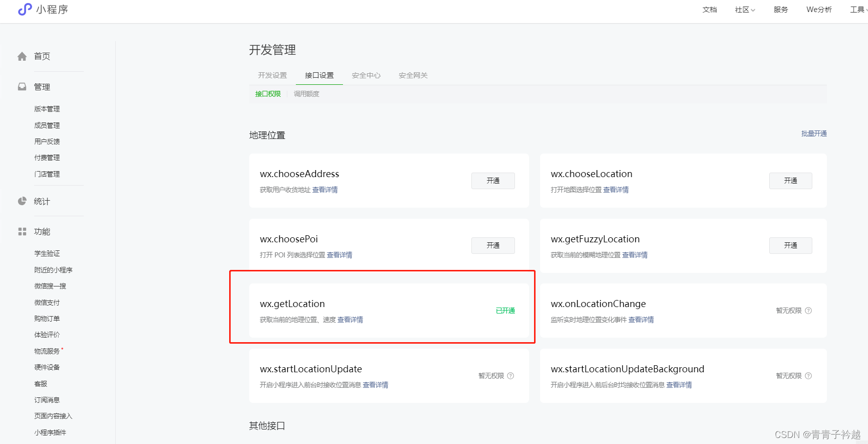This screenshot has height=444, width=868.
Task: Switch to the 安全中心 tab
Action: [366, 75]
